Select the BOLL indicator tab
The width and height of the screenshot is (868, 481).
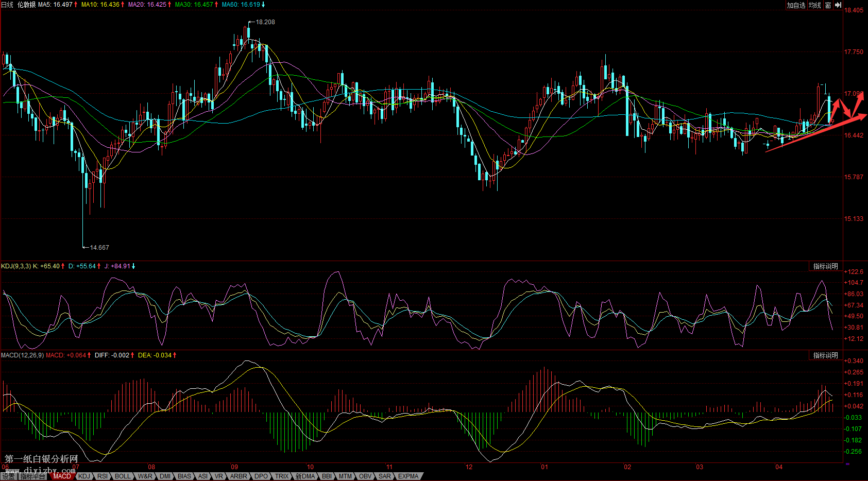click(x=123, y=476)
